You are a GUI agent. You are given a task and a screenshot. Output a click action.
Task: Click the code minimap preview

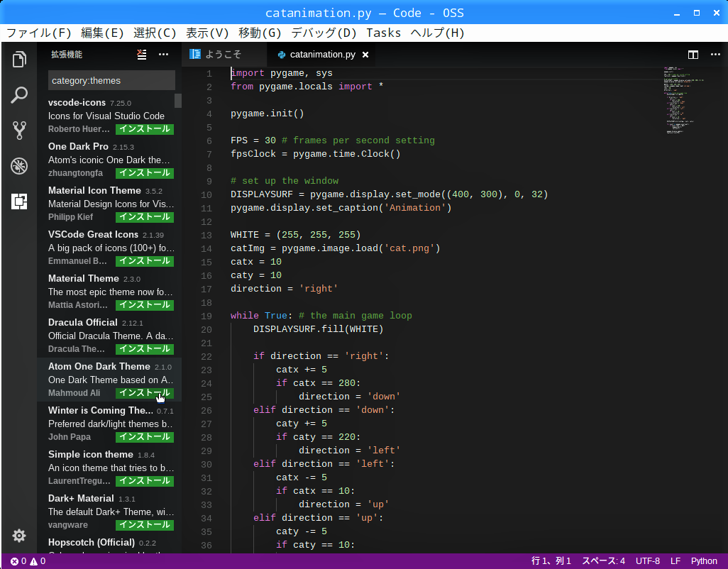pos(685,100)
